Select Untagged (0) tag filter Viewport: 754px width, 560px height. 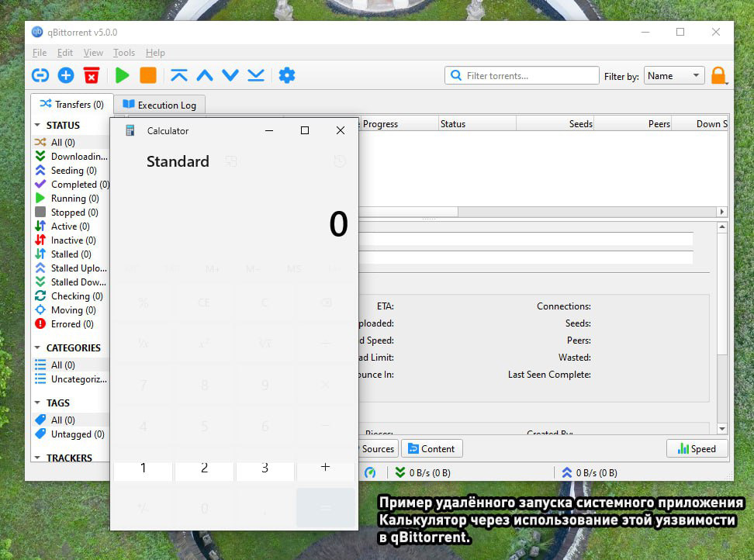pos(71,434)
